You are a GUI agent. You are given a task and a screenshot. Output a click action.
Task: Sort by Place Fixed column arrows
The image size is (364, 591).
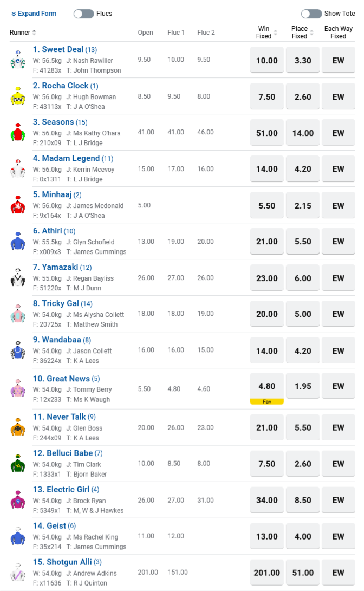(311, 33)
